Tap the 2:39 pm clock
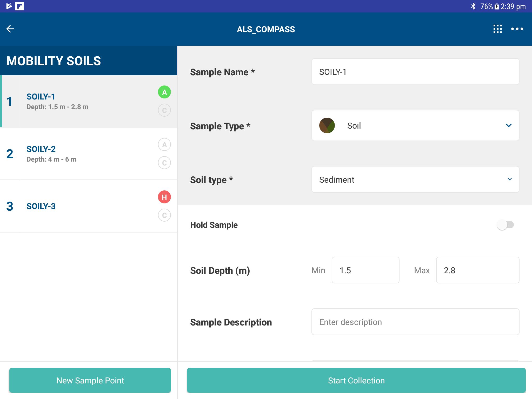Screen dimensions: 532x399 point(513,6)
